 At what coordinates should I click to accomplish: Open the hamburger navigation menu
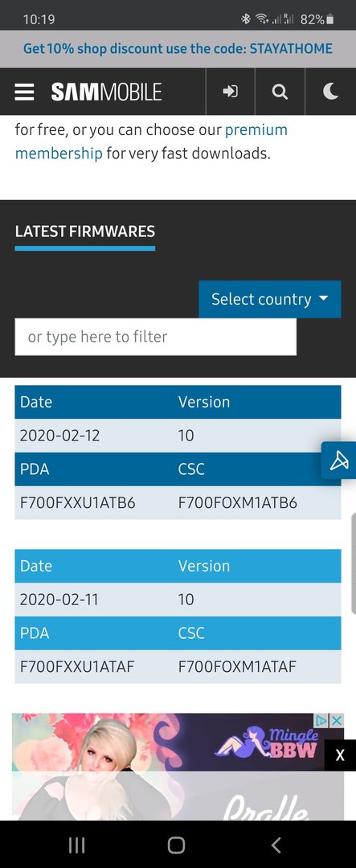coord(24,92)
